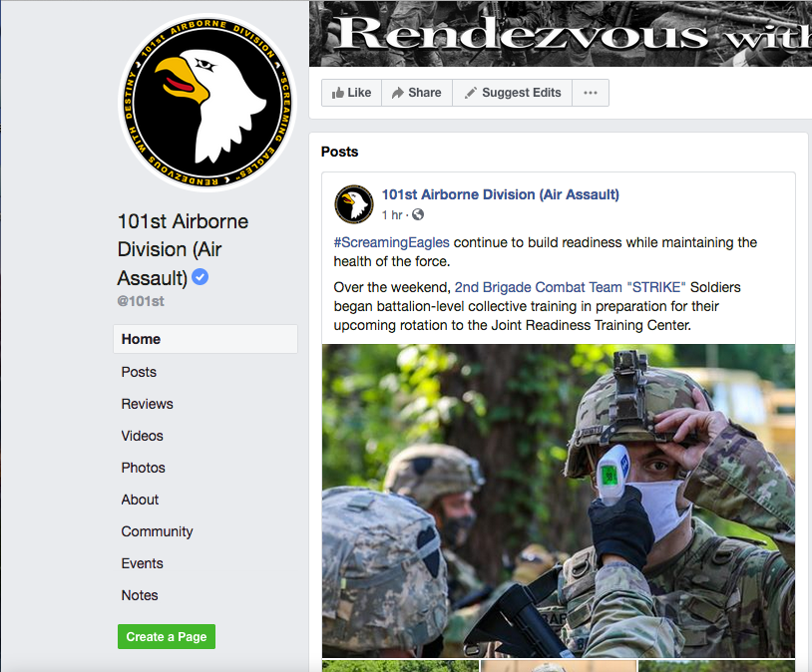Click the green Create a Page button

(167, 636)
